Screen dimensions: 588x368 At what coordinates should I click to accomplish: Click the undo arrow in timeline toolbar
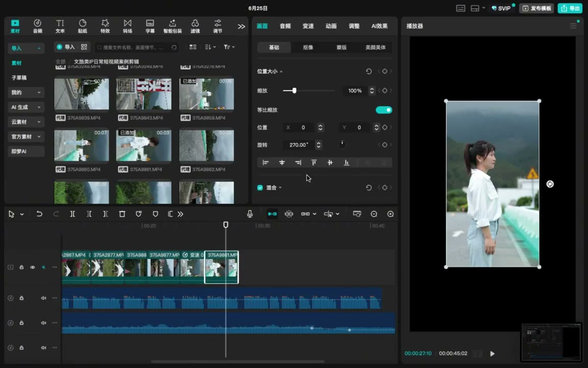39,214
